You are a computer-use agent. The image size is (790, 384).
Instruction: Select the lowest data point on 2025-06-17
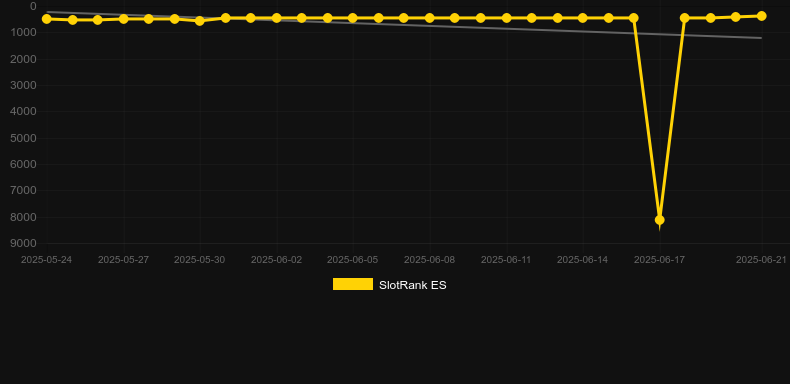click(660, 220)
